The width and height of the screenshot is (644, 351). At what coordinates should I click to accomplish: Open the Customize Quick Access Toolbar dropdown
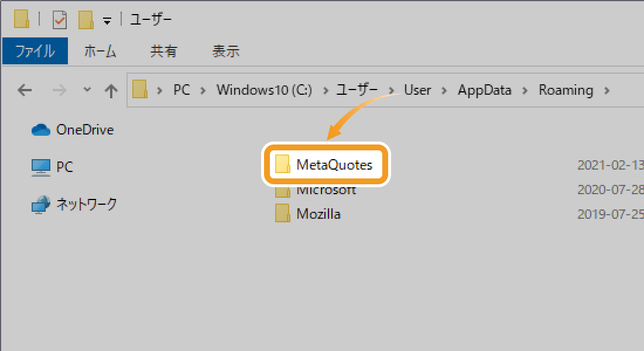click(x=107, y=21)
